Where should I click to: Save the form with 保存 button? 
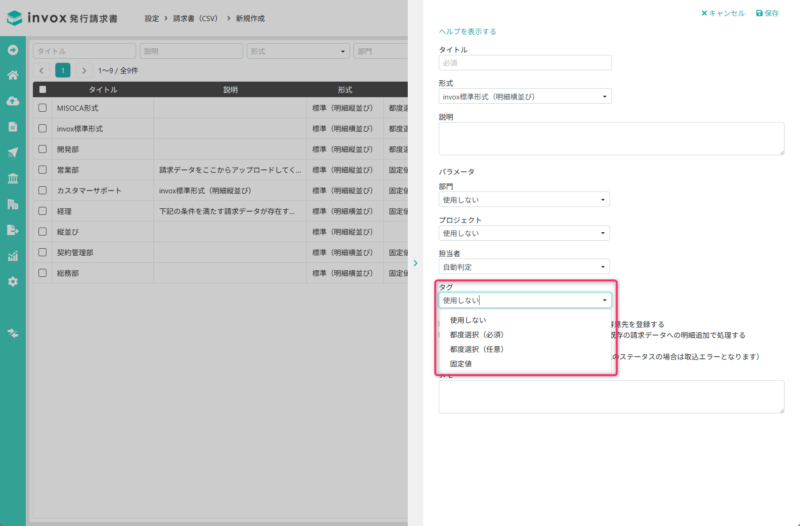click(768, 13)
